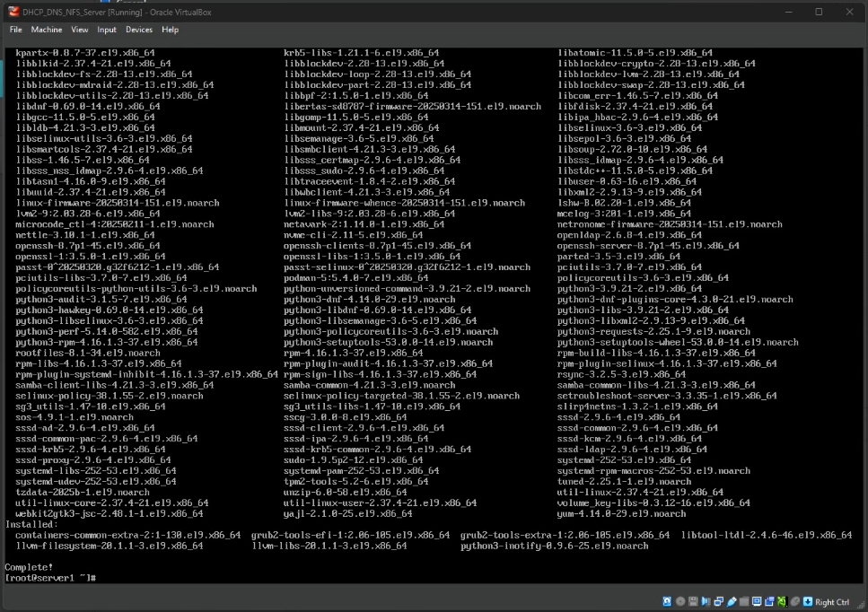Click the yajl-2.1.0-25 package entry
This screenshot has height=612, width=868.
pyautogui.click(x=348, y=513)
